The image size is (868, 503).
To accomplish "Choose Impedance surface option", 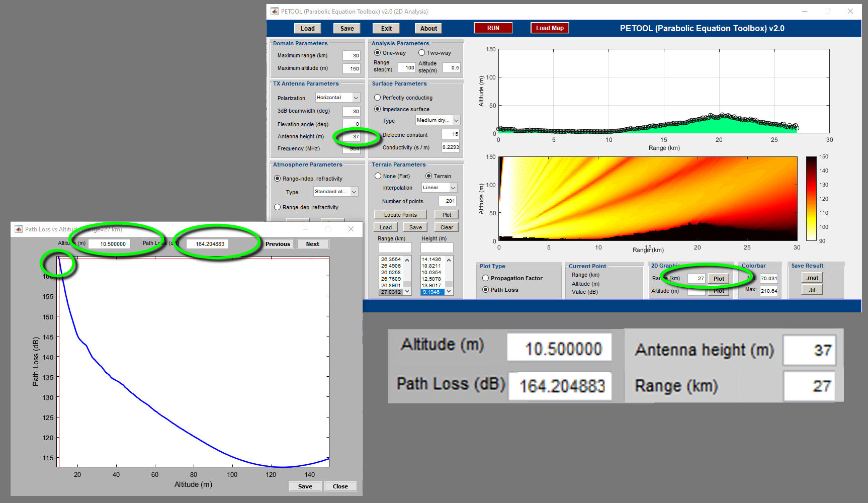I will point(377,109).
